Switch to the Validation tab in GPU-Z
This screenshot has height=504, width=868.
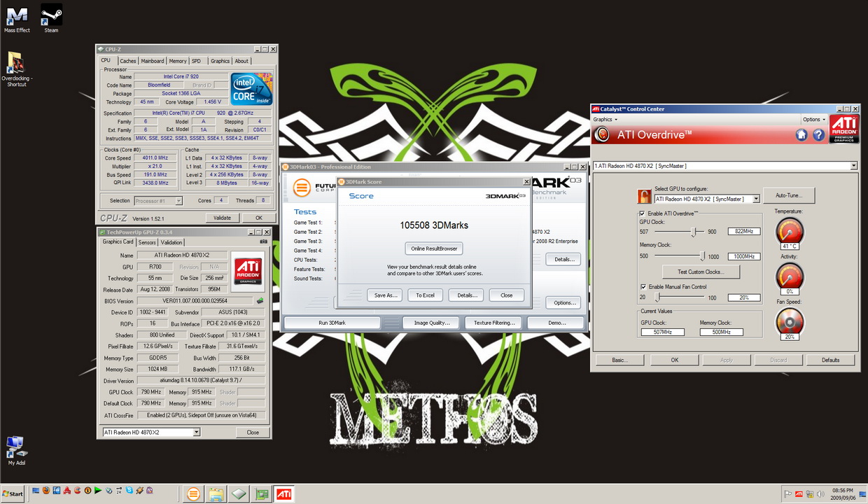pyautogui.click(x=171, y=242)
